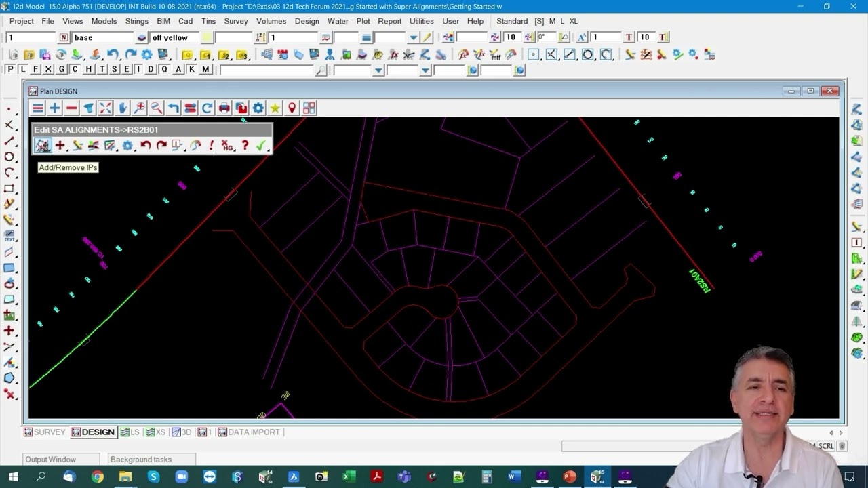Open the Survey menu
The height and width of the screenshot is (488, 868).
(236, 21)
